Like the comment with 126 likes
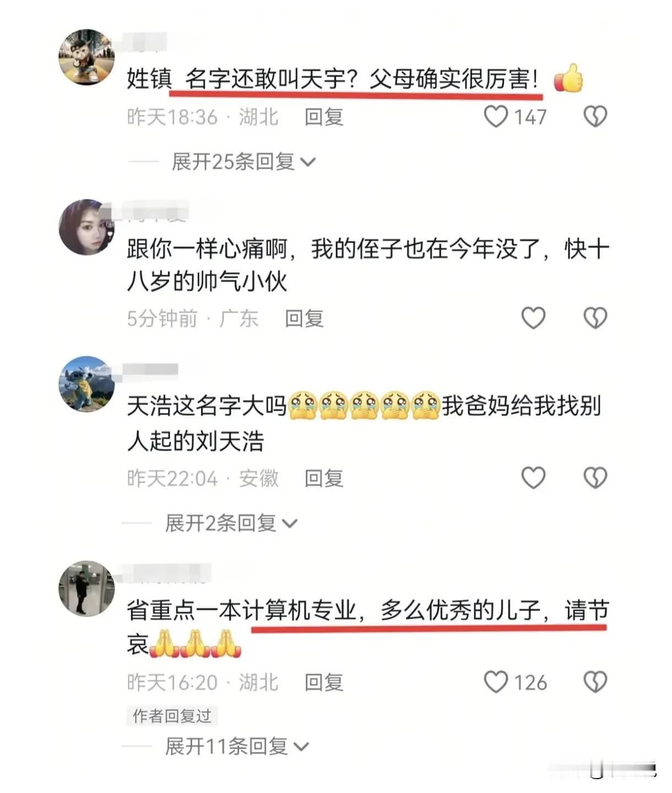672x793 pixels. 496,682
